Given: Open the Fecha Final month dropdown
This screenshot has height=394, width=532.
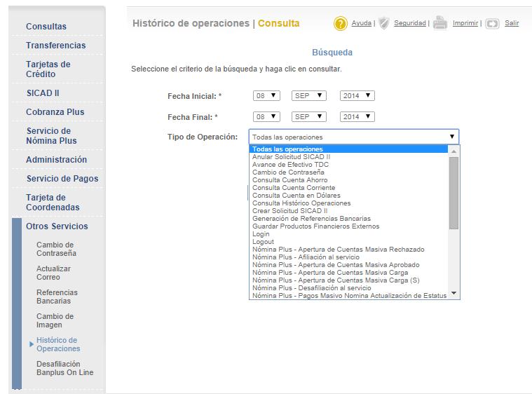Looking at the screenshot, I should (x=308, y=117).
